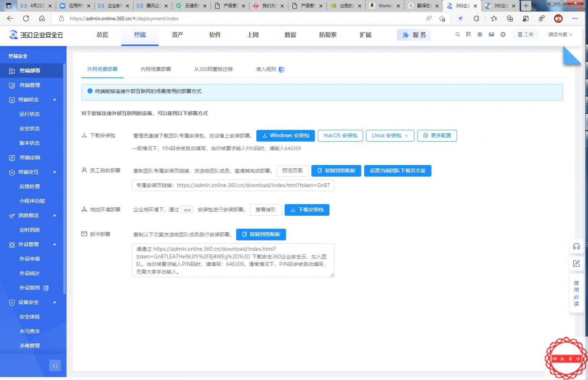Screen dimensions: 588x380
Task: Open 终端管理 in the sidebar
Action: pyautogui.click(x=30, y=85)
